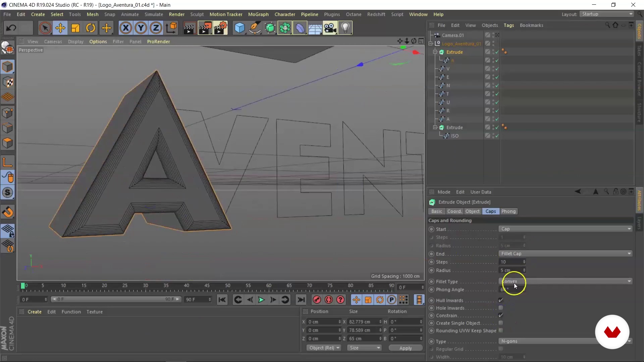This screenshot has height=362, width=644.
Task: Toggle the Z axis lock
Action: (156, 28)
